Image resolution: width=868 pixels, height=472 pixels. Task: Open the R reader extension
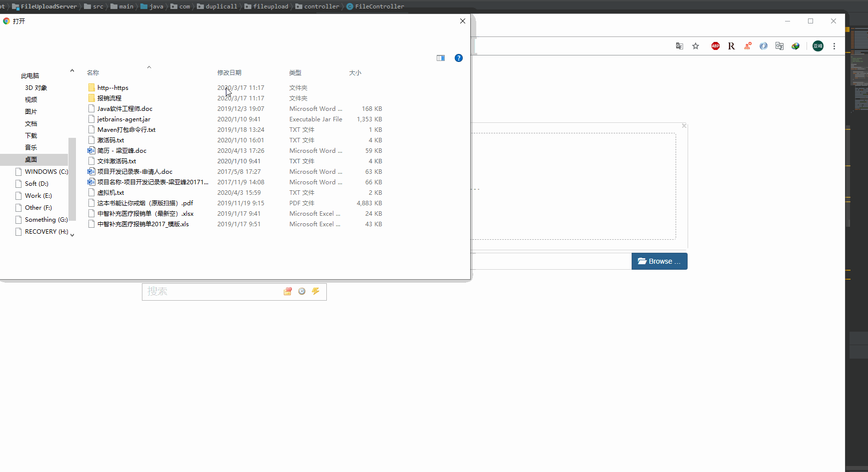click(x=731, y=46)
